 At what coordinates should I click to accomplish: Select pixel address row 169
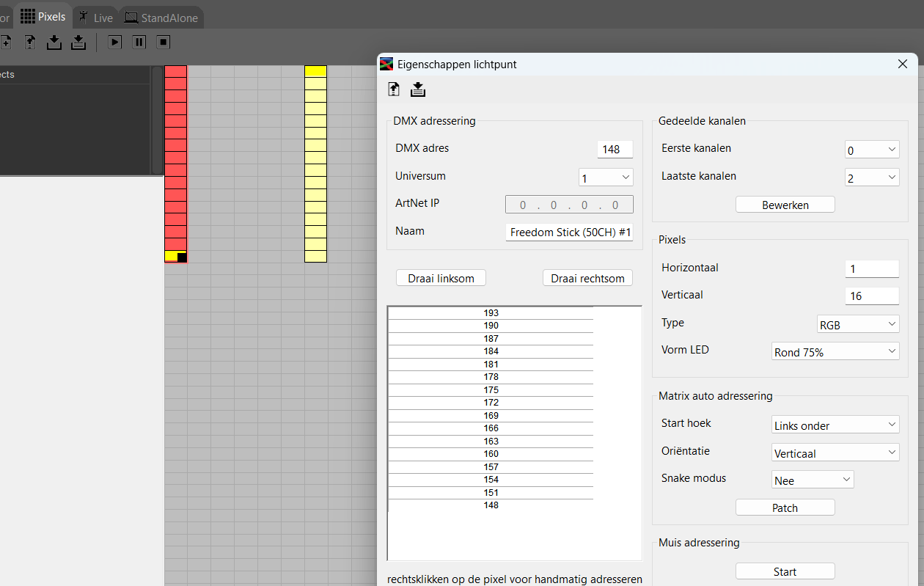[x=491, y=415]
